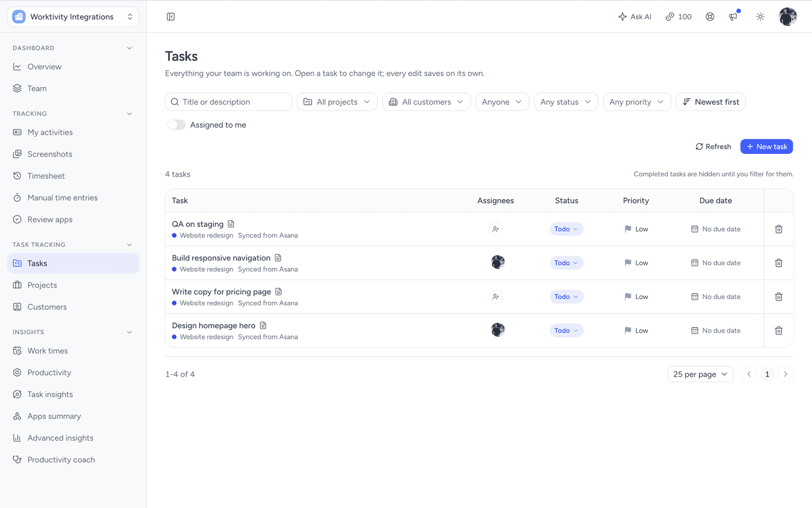The width and height of the screenshot is (812, 508).
Task: Collapse the Dashboard sidebar section
Action: pos(129,48)
